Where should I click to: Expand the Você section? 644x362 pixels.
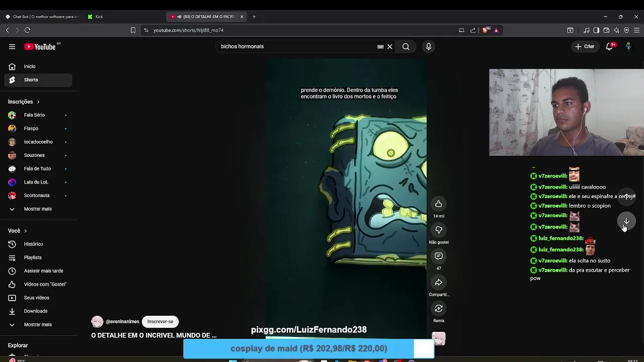(x=18, y=231)
